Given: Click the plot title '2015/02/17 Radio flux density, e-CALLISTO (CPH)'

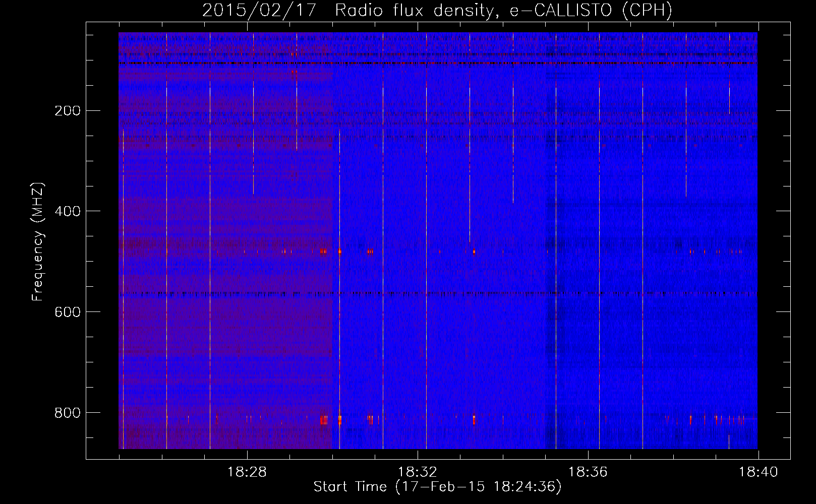Looking at the screenshot, I should tap(437, 10).
